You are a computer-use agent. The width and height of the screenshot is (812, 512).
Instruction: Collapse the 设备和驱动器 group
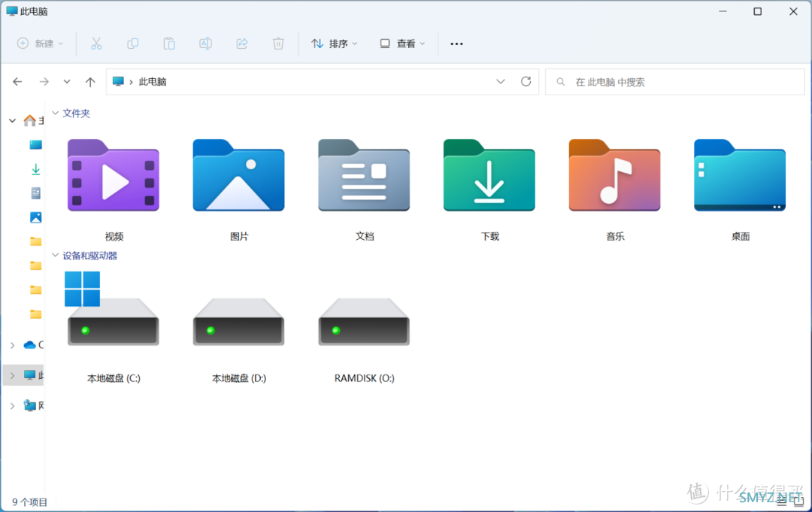point(55,255)
